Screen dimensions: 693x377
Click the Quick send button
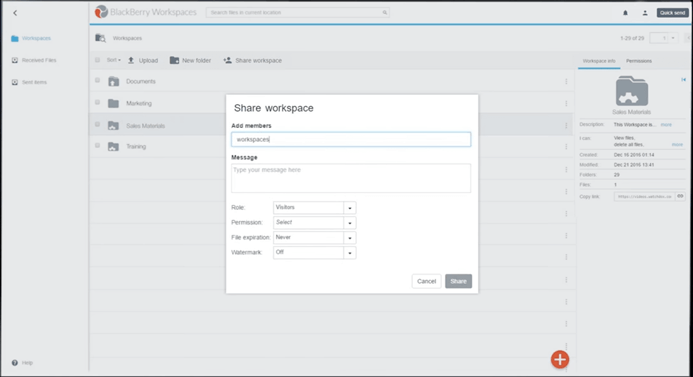(672, 13)
